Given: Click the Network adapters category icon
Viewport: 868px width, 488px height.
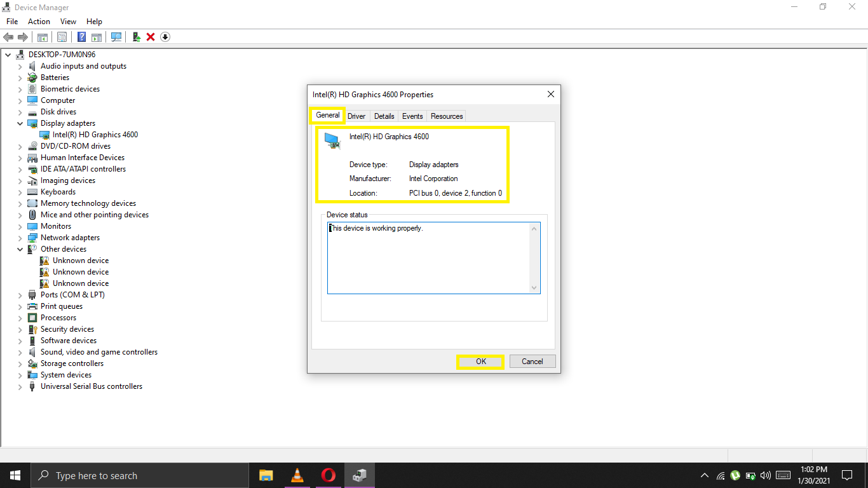Looking at the screenshot, I should point(32,238).
